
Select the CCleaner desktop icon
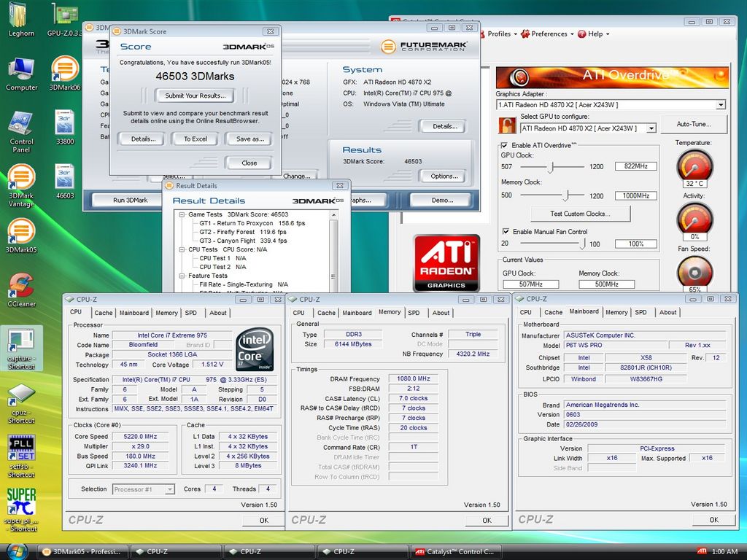click(x=21, y=290)
